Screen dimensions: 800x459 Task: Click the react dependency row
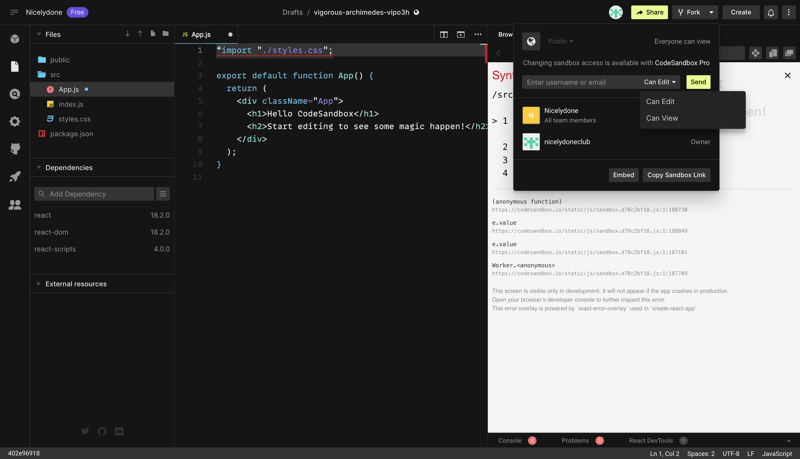102,215
